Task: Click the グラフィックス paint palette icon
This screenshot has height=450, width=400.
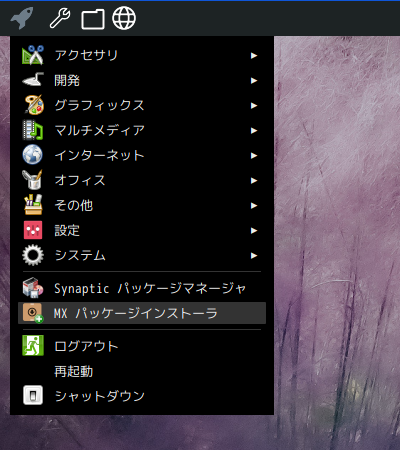Action: tap(33, 105)
